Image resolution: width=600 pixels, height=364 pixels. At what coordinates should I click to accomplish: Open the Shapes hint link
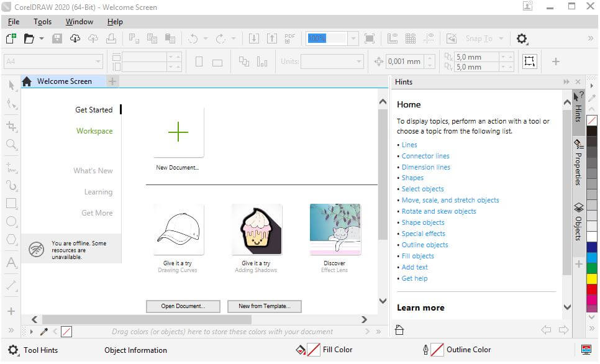click(412, 178)
